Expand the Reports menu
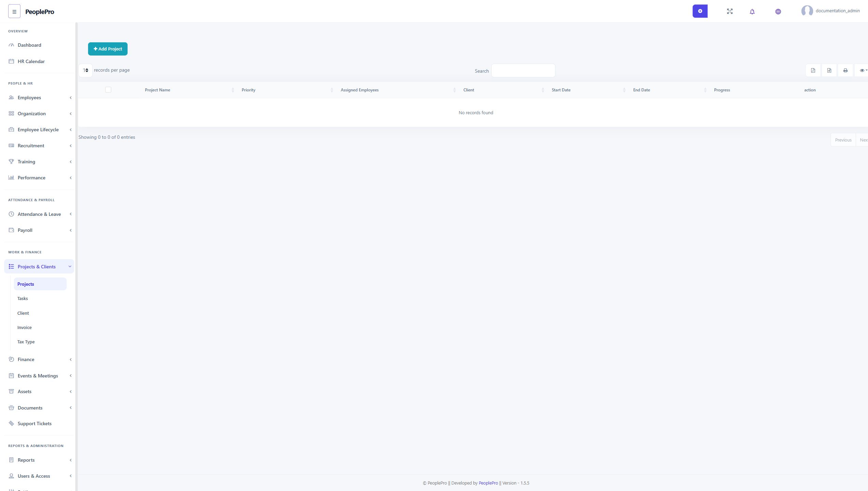This screenshot has height=491, width=868. [x=39, y=460]
